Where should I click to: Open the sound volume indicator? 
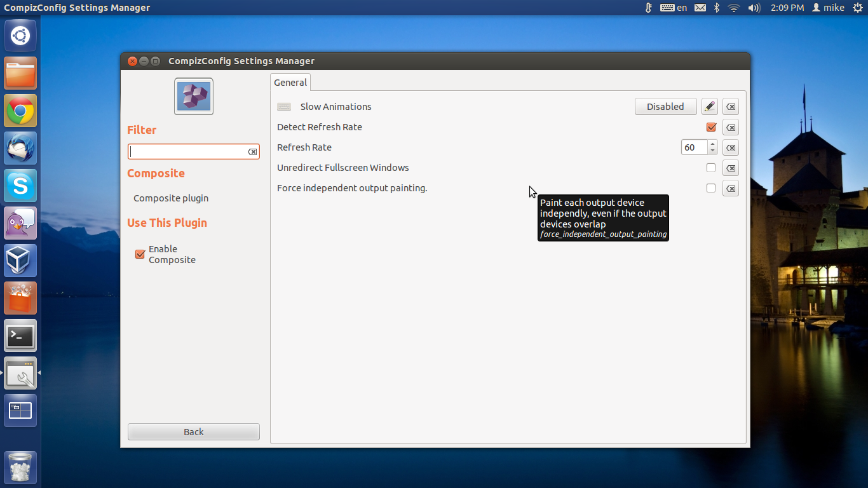point(754,8)
